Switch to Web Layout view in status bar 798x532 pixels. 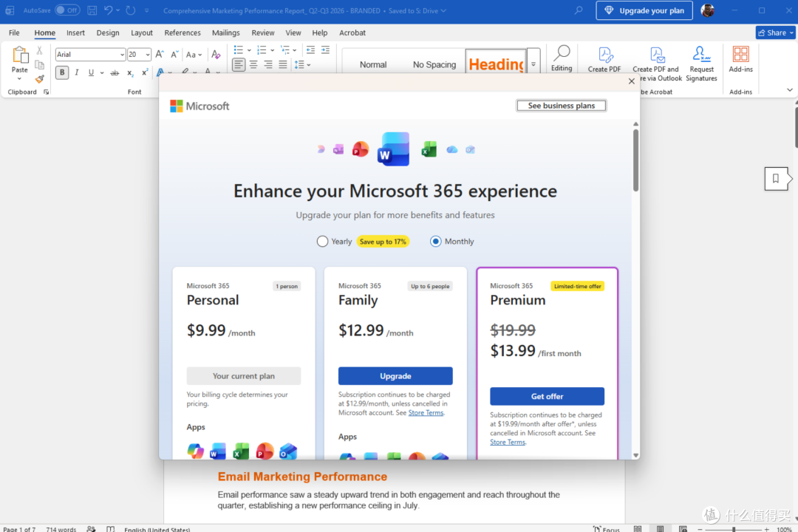pyautogui.click(x=683, y=529)
